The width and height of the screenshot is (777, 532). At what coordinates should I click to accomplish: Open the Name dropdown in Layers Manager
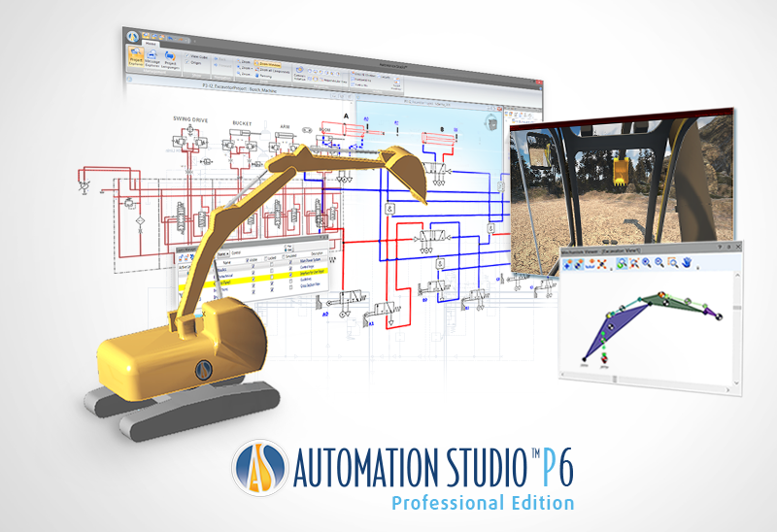pyautogui.click(x=223, y=254)
